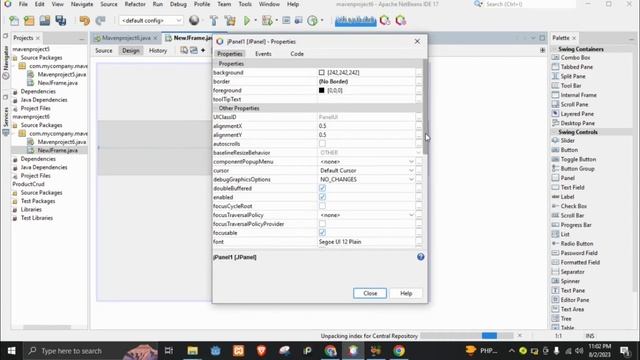The height and width of the screenshot is (360, 640).
Task: Switch to History view
Action: [x=158, y=51]
